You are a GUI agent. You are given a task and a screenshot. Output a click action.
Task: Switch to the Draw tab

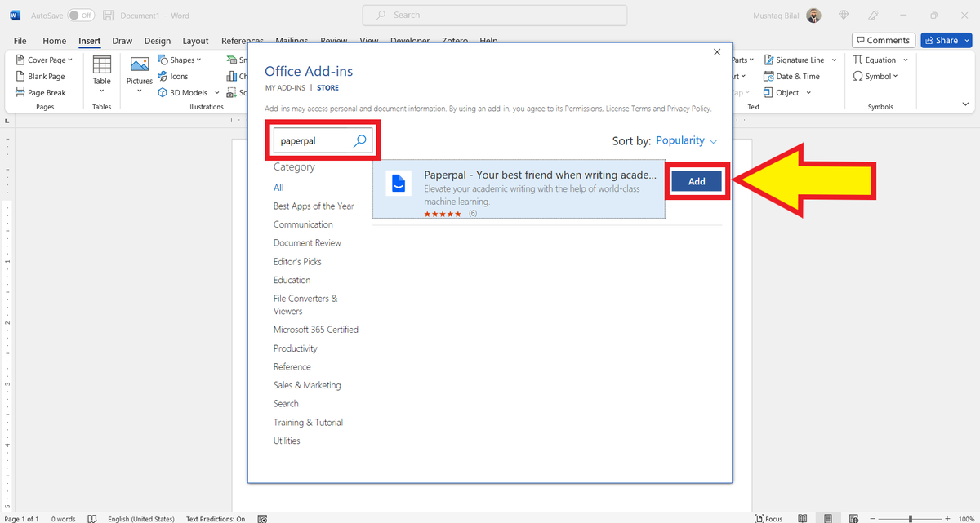click(122, 41)
